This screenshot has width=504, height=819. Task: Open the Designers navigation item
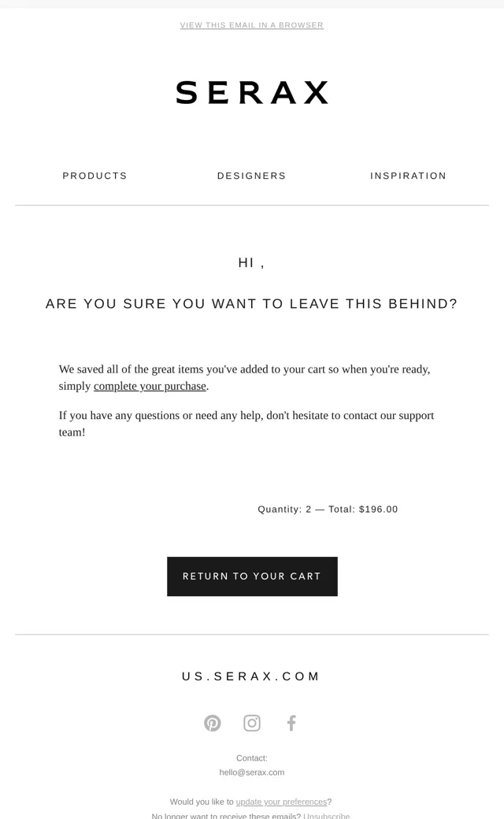252,176
